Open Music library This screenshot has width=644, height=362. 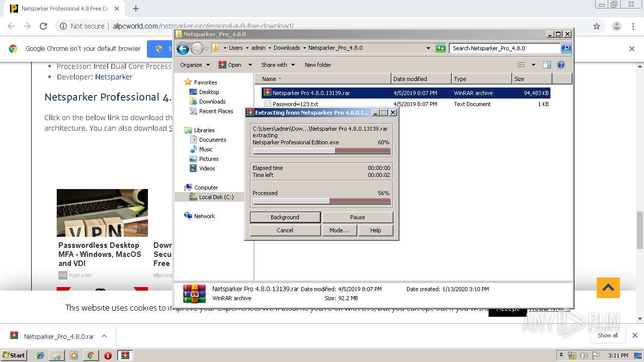[206, 149]
